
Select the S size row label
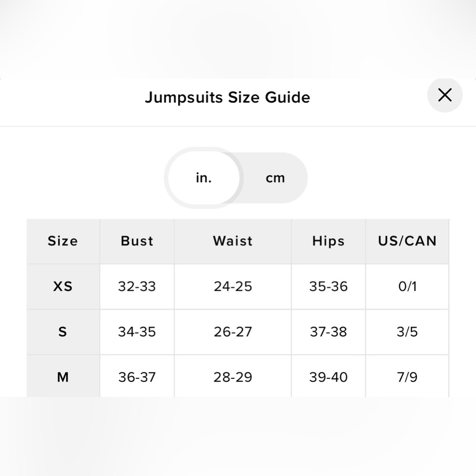pos(63,332)
